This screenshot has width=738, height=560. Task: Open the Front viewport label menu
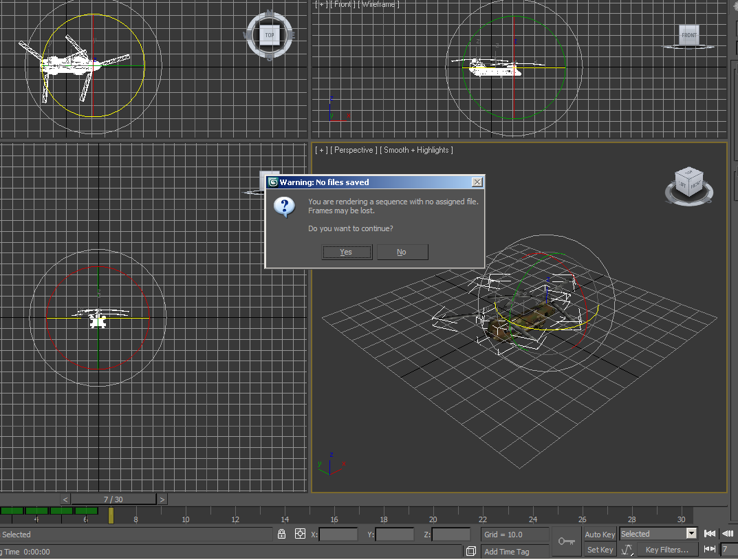pos(343,4)
